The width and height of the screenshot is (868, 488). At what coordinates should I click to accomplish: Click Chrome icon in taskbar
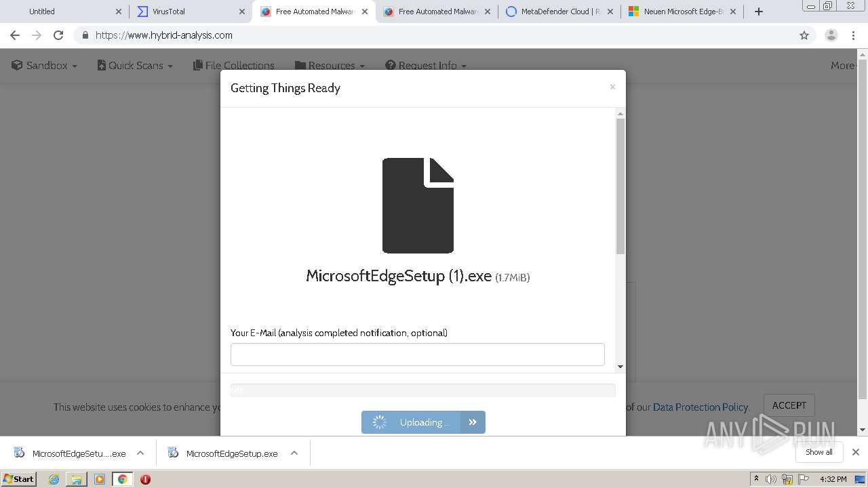click(x=122, y=479)
